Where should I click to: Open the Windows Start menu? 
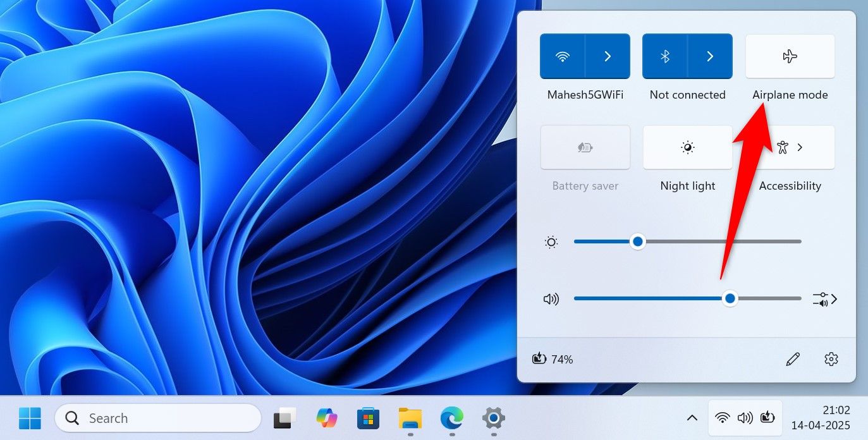tap(30, 418)
